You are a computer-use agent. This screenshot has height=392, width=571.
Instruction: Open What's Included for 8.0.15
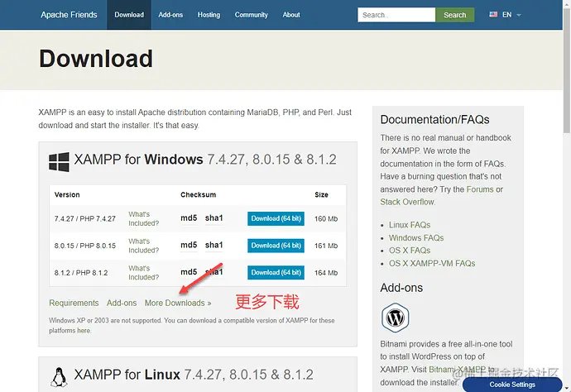click(144, 246)
